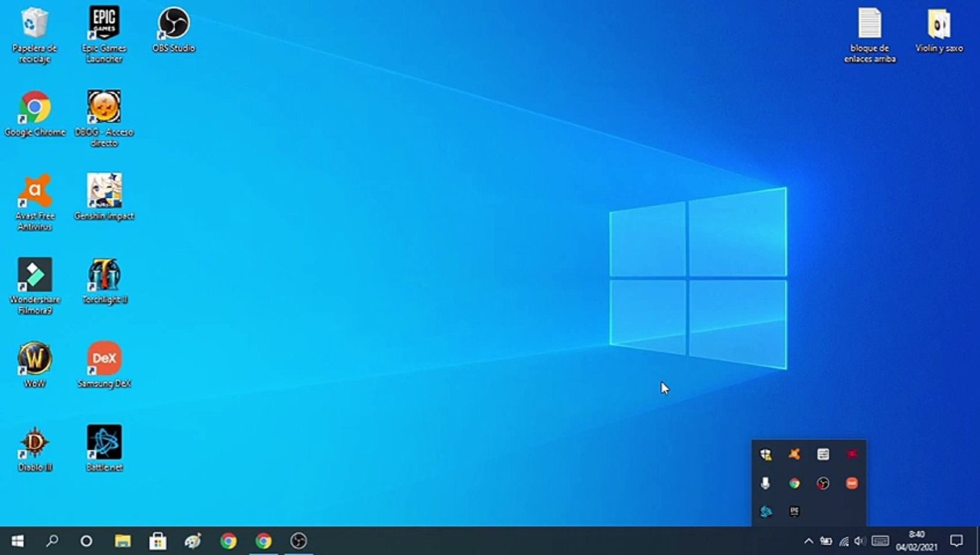Open File Explorer from taskbar
The height and width of the screenshot is (555, 980).
123,541
